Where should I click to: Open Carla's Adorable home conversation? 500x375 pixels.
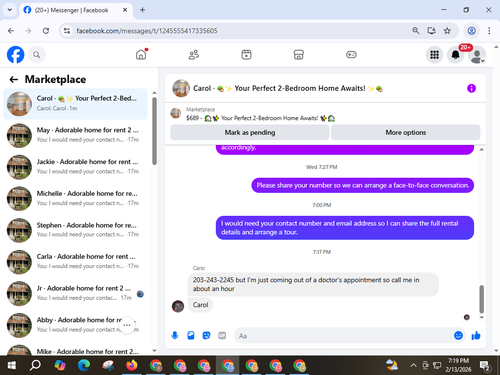(x=75, y=262)
